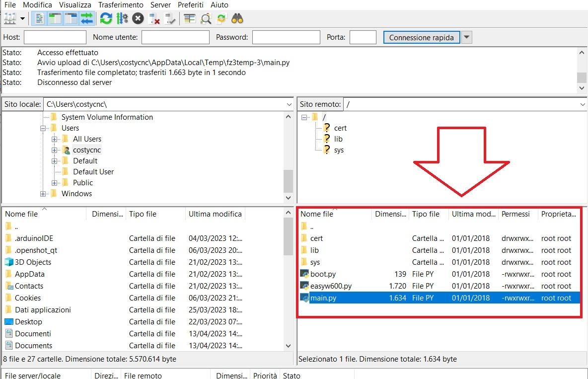Image resolution: width=588 pixels, height=379 pixels.
Task: Open the Sito remoto path dropdown
Action: [583, 104]
